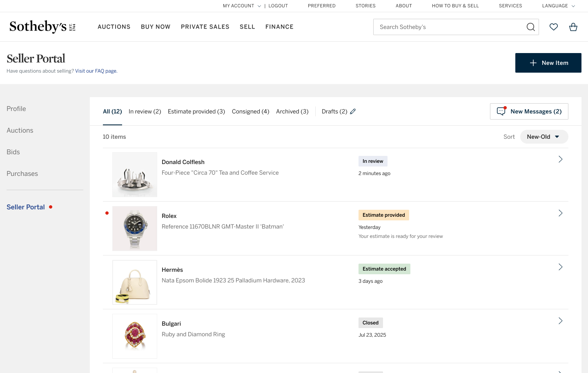Image resolution: width=588 pixels, height=373 pixels.
Task: Open the Auctions menu
Action: point(114,27)
